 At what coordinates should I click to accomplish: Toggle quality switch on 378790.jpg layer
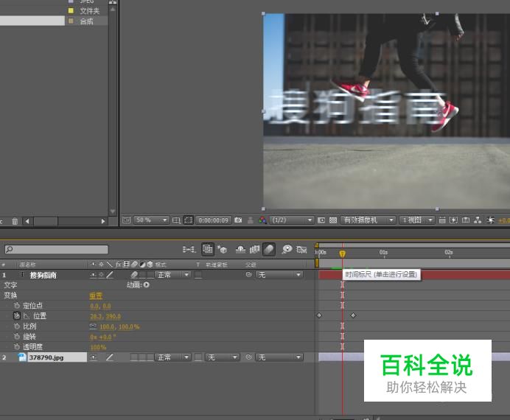[110, 357]
